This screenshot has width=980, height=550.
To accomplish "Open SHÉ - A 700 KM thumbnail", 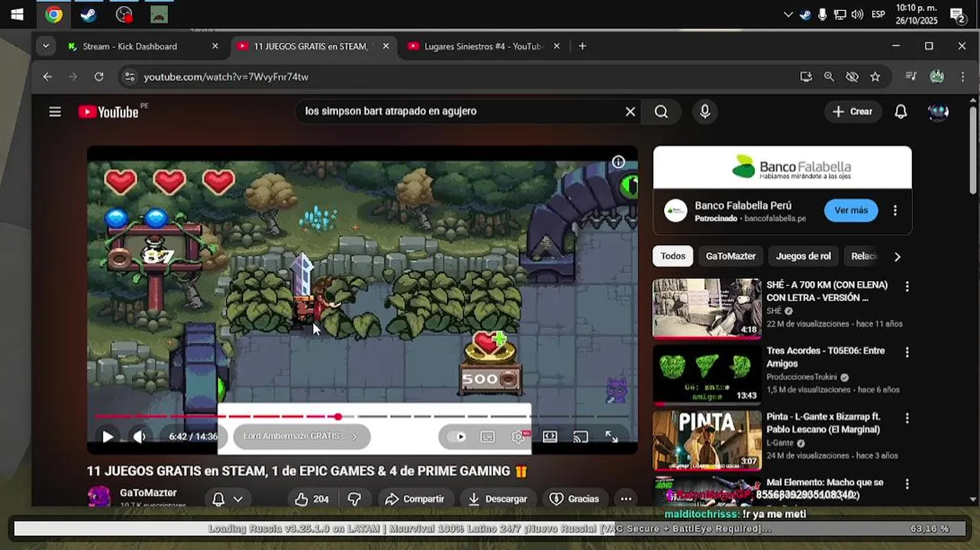I will pos(707,308).
